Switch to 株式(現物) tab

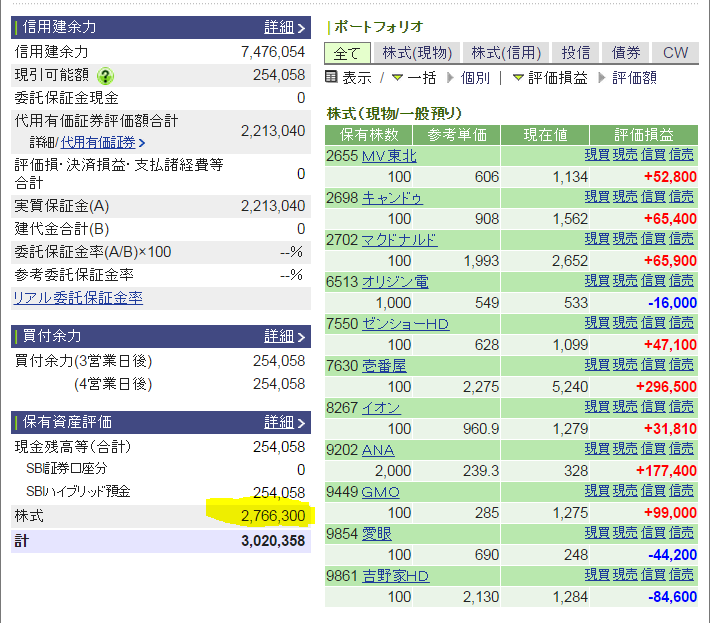click(x=417, y=53)
